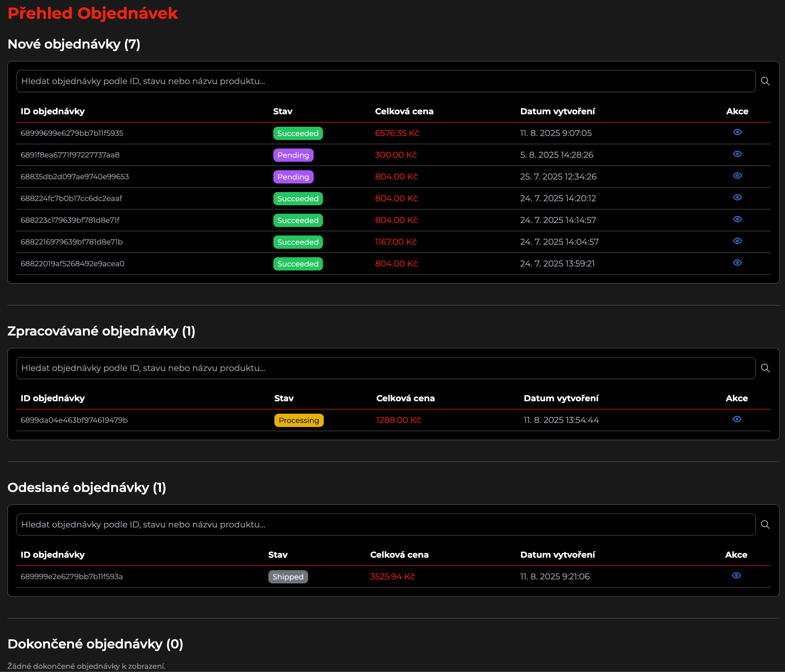Viewport: 785px width, 672px height.
Task: Show details of order 688223c179639bf781d8e71f
Action: 737,219
